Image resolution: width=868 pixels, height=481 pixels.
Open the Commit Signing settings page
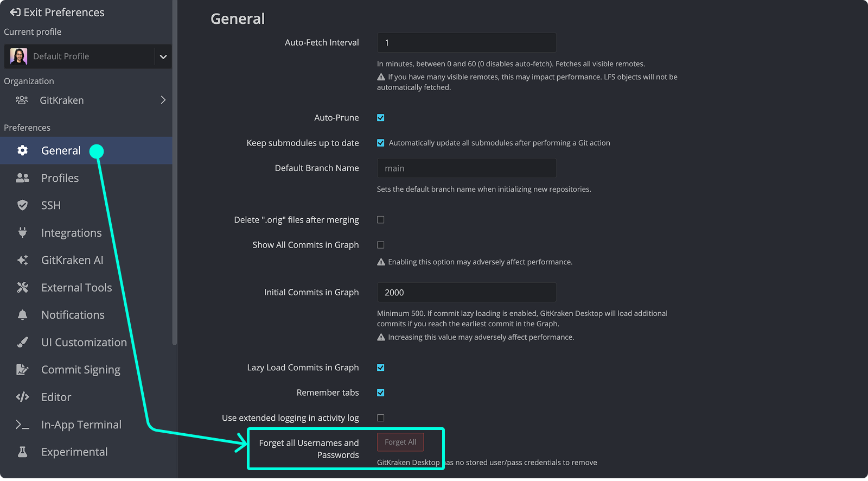coord(80,369)
